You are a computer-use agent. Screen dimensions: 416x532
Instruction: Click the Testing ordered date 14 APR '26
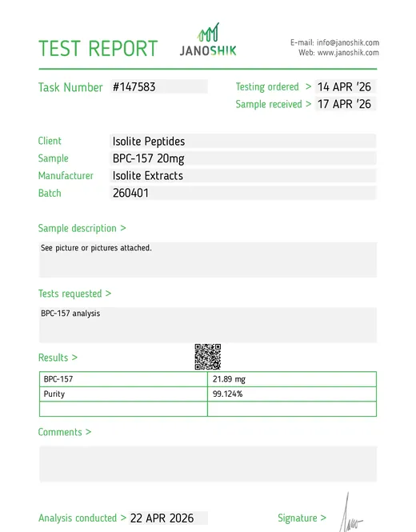(346, 87)
